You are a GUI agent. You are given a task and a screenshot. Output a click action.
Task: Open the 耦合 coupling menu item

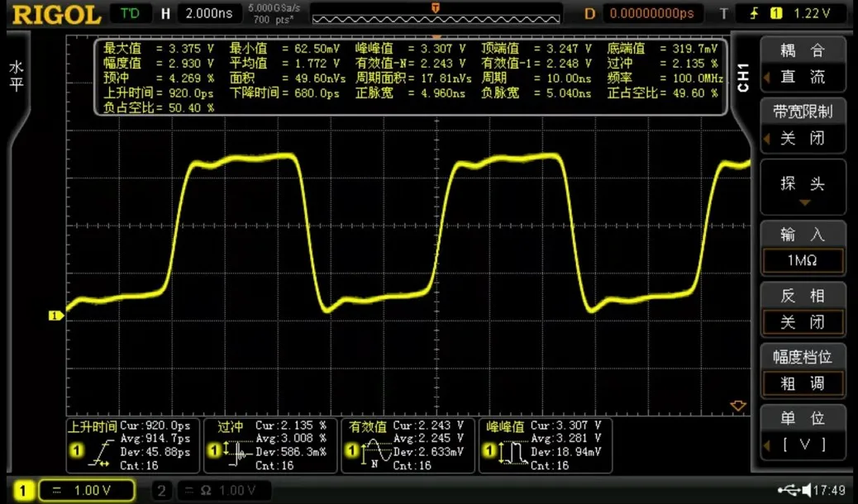click(x=802, y=64)
